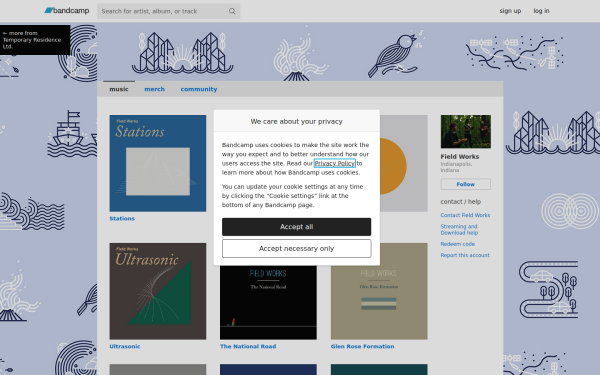Switch to the merch tab
The height and width of the screenshot is (375, 600).
tap(155, 89)
